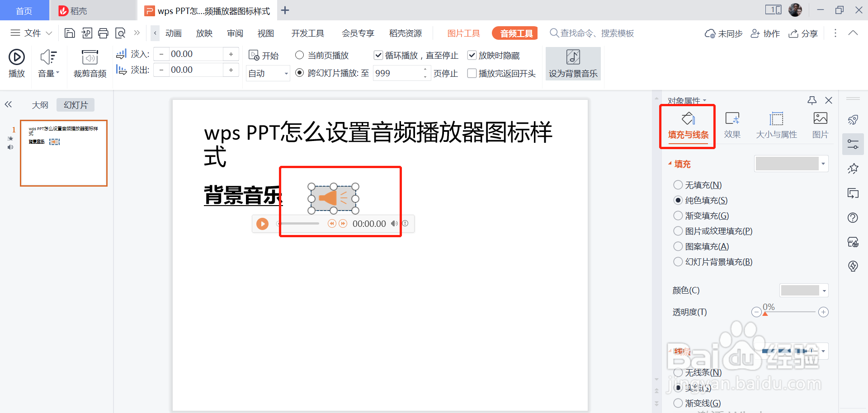Collapse the ribbon with the up chevron
The width and height of the screenshot is (868, 413).
pos(853,33)
